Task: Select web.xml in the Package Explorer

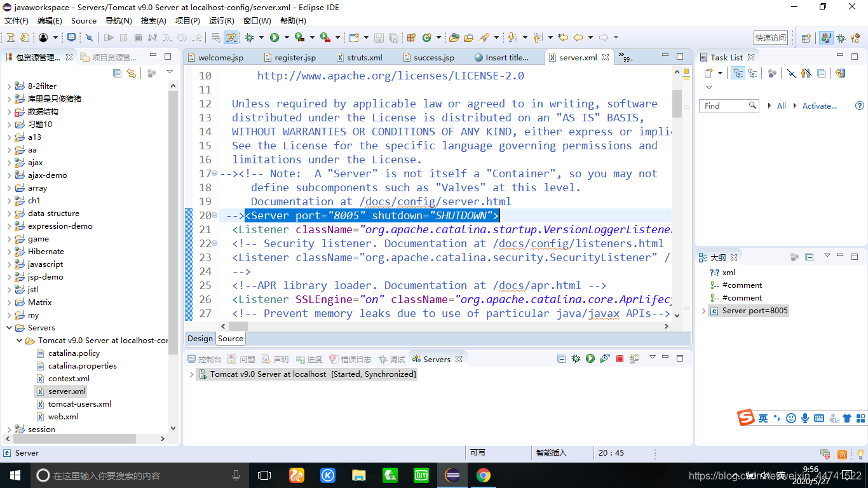Action: pyautogui.click(x=63, y=416)
